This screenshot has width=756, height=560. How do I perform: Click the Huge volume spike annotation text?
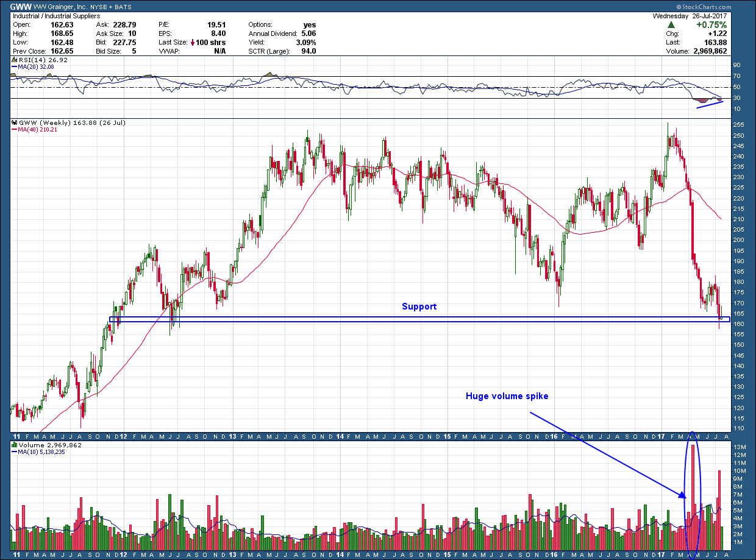pos(507,396)
